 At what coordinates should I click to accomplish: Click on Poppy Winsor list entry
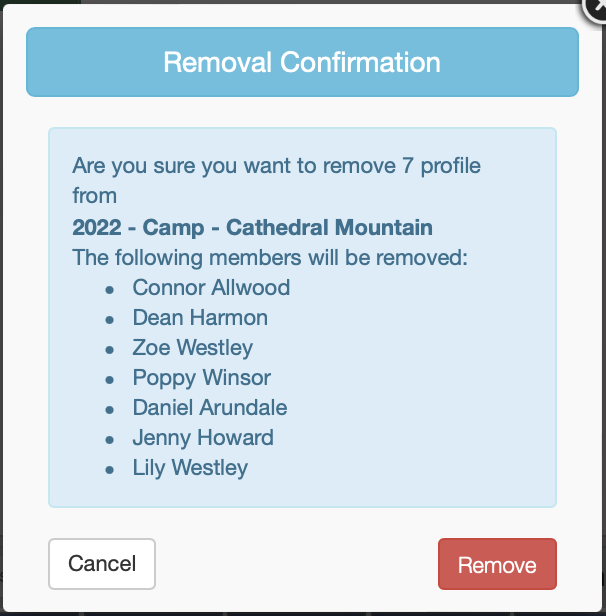201,378
